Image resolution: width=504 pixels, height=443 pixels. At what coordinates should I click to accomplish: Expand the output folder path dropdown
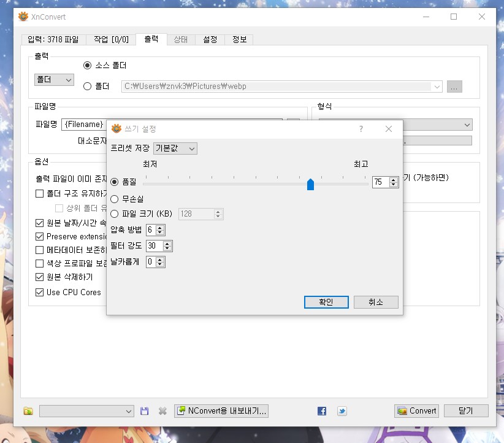437,87
